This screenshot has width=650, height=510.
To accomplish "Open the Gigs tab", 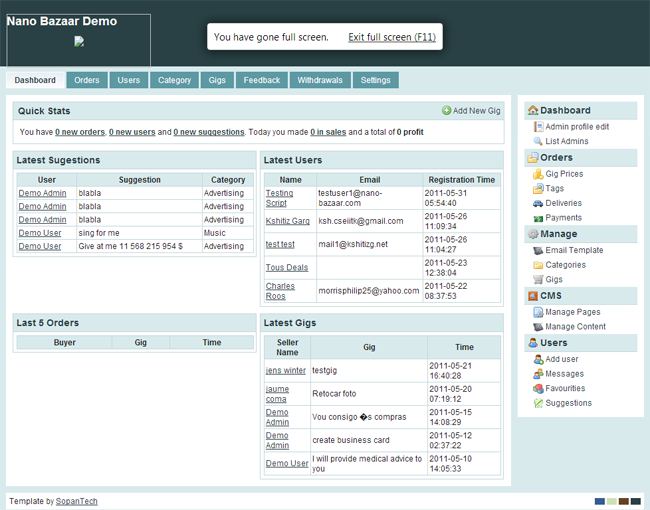I will point(217,80).
